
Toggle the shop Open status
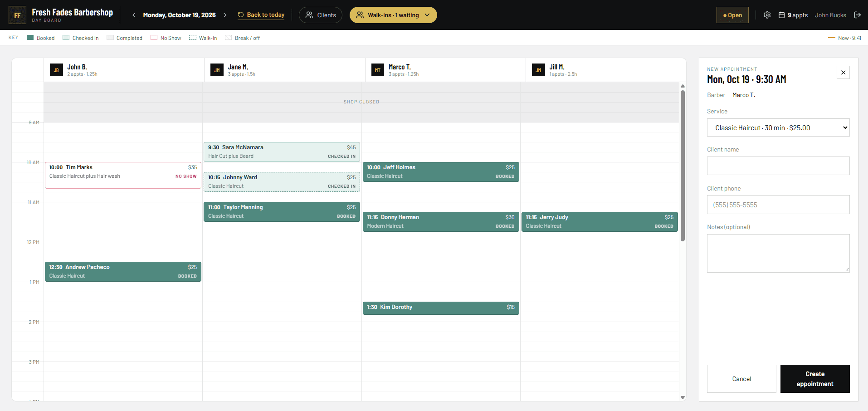[x=732, y=15]
